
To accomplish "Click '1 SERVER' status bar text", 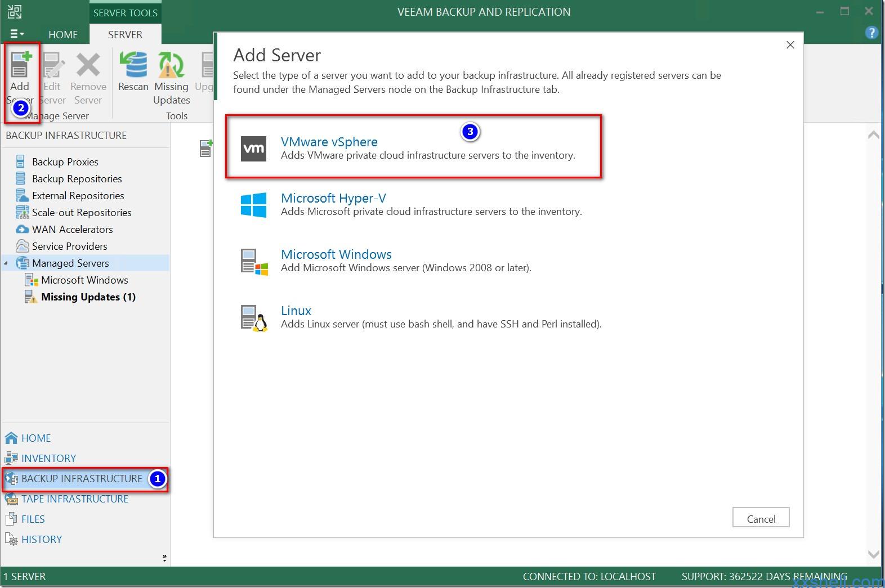I will 25,577.
